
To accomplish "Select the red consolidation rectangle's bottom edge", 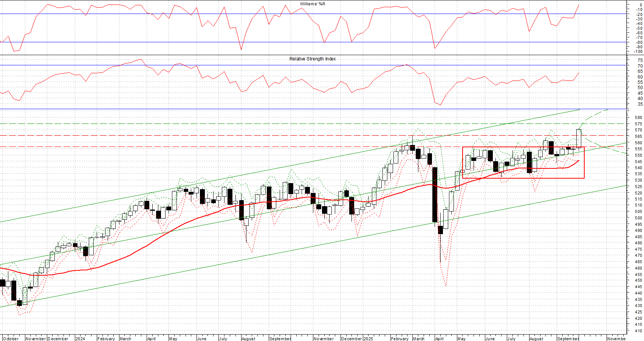I will point(523,178).
